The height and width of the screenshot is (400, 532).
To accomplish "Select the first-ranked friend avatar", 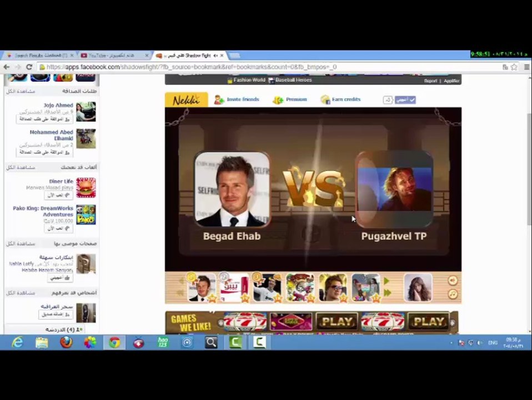I will (x=202, y=288).
